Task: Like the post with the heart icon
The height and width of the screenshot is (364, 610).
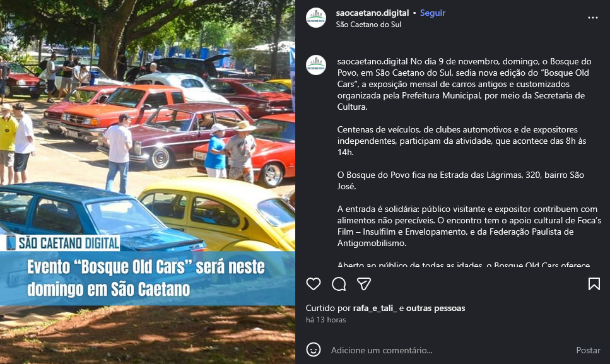Action: (x=313, y=284)
